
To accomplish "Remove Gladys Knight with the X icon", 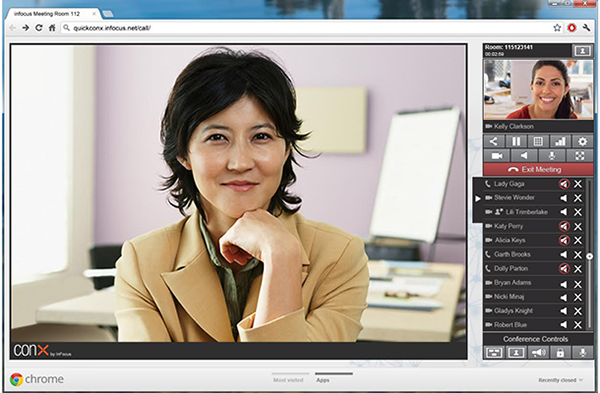I will coord(578,311).
